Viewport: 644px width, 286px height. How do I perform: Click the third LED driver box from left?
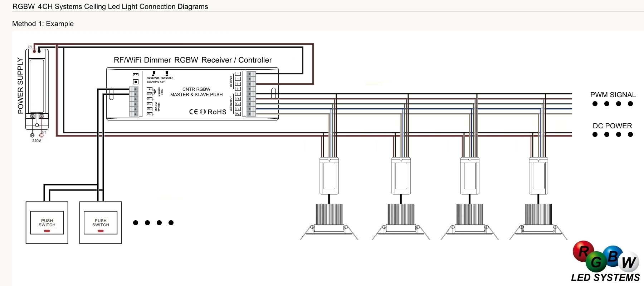tap(469, 176)
